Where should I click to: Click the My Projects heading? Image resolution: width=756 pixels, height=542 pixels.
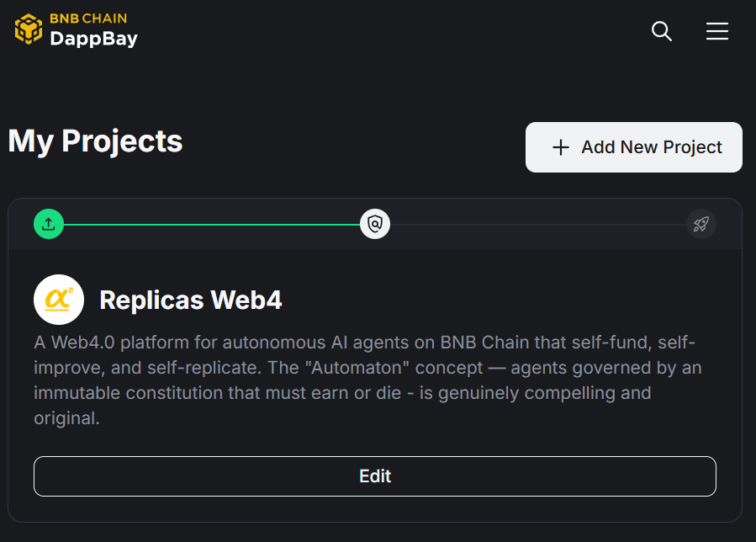point(95,141)
